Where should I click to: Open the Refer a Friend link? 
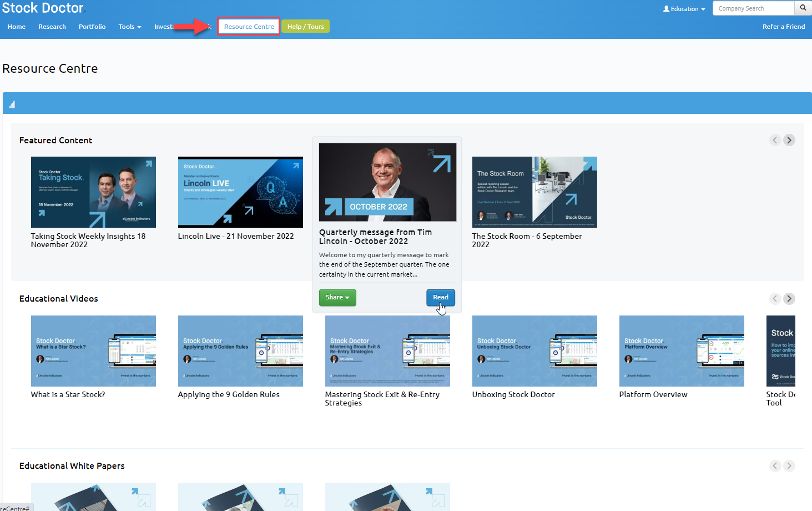783,27
